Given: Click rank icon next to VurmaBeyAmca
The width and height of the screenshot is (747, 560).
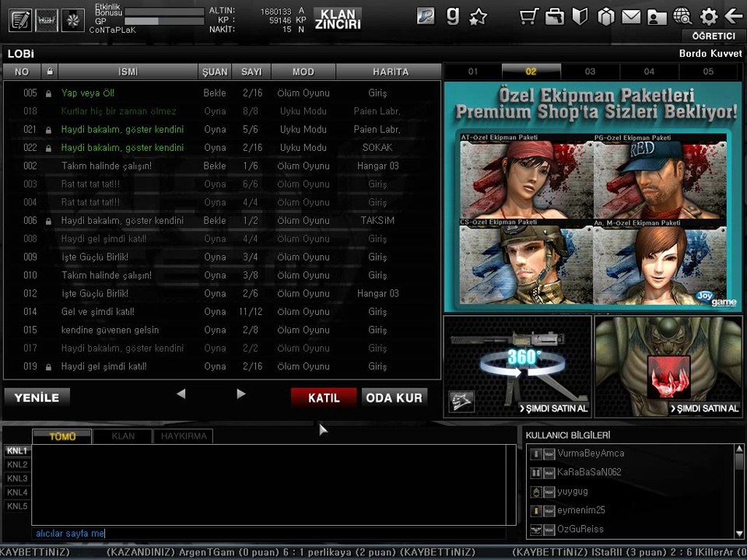Looking at the screenshot, I should [x=536, y=453].
